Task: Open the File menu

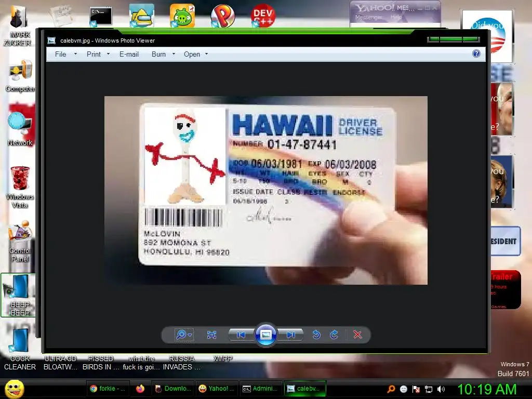Action: [x=60, y=54]
